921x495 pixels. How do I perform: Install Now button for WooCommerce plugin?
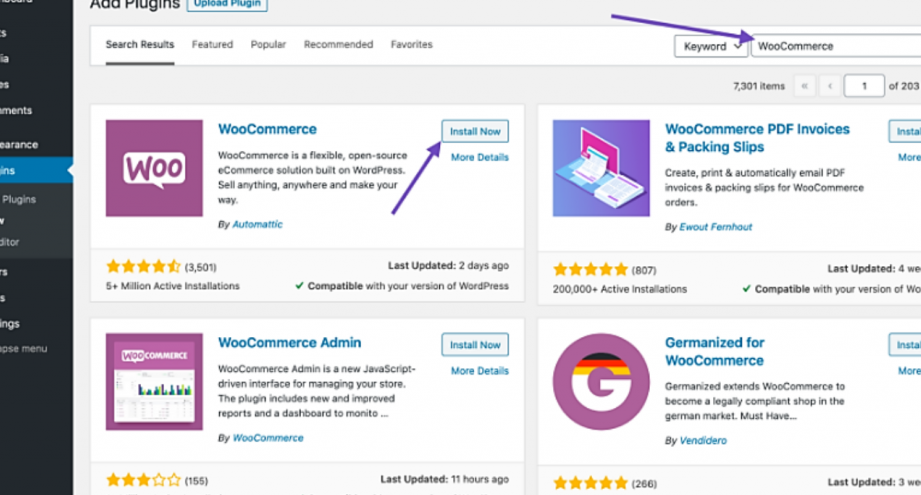pos(475,132)
